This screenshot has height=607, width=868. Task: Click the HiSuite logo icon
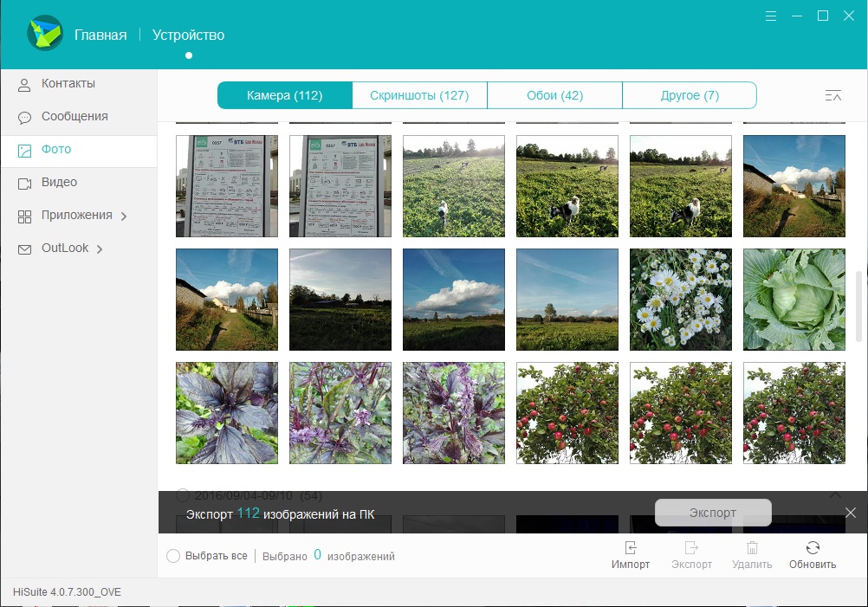point(45,33)
